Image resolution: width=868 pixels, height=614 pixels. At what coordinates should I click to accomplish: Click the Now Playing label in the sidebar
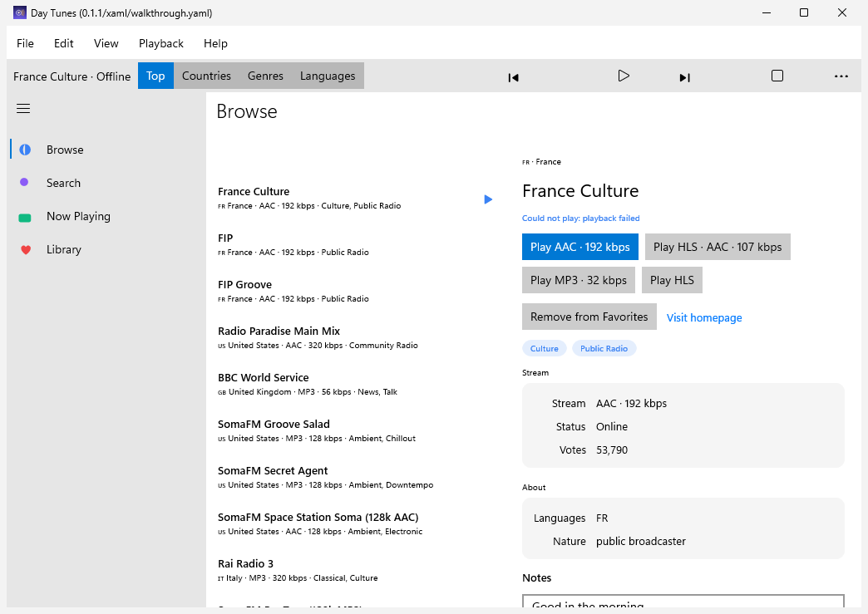[x=78, y=216]
